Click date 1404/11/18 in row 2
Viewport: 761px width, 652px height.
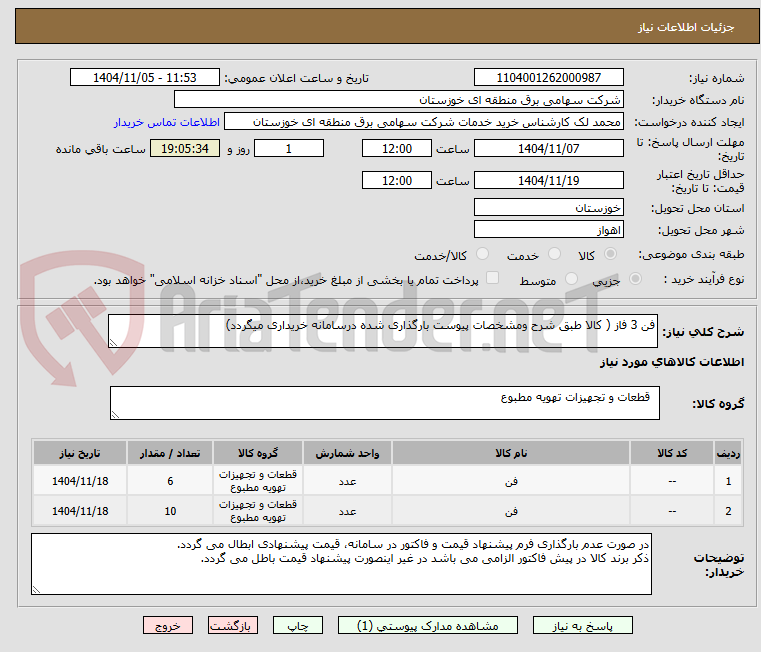coord(80,511)
